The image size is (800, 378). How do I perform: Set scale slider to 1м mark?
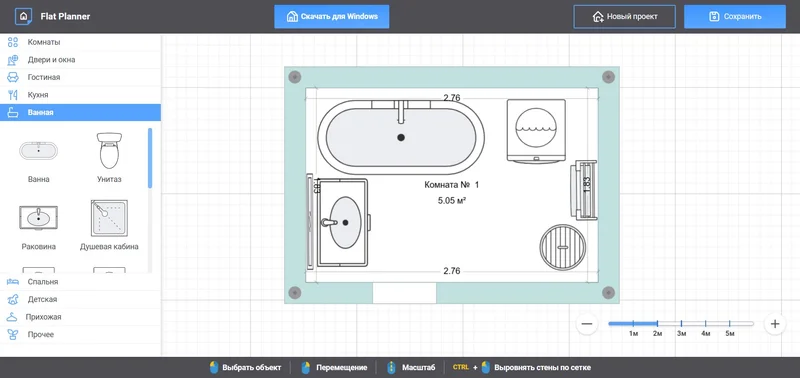(x=633, y=324)
